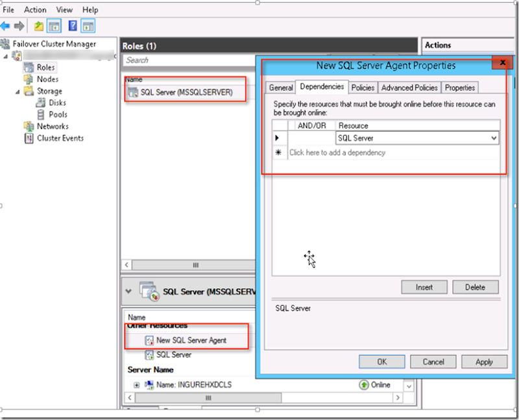The height and width of the screenshot is (420, 519).
Task: Open the Action menu
Action: click(35, 10)
